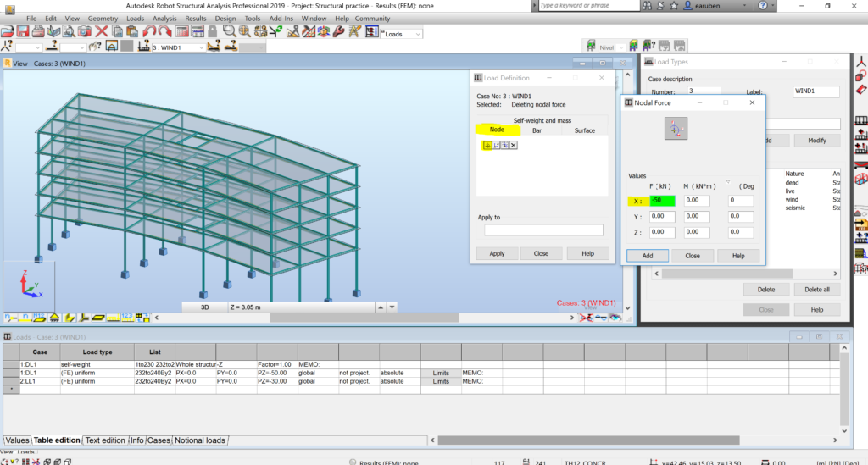Toggle load values 123 display icon
Screen dimensions: 868x465
point(127,318)
